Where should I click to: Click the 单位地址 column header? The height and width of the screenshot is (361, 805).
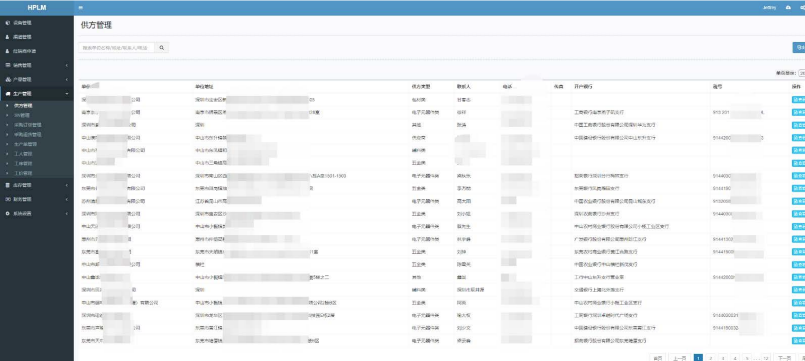click(204, 87)
